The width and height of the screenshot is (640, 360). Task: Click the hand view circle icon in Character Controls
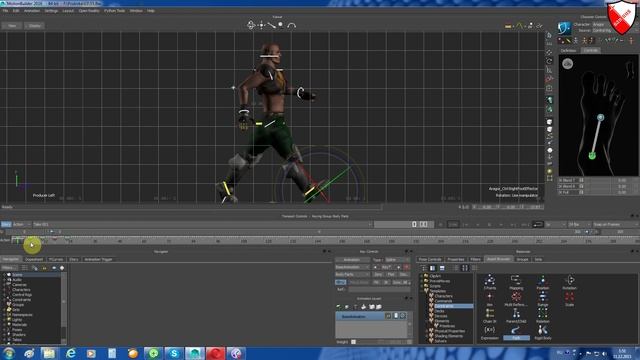coord(567,64)
